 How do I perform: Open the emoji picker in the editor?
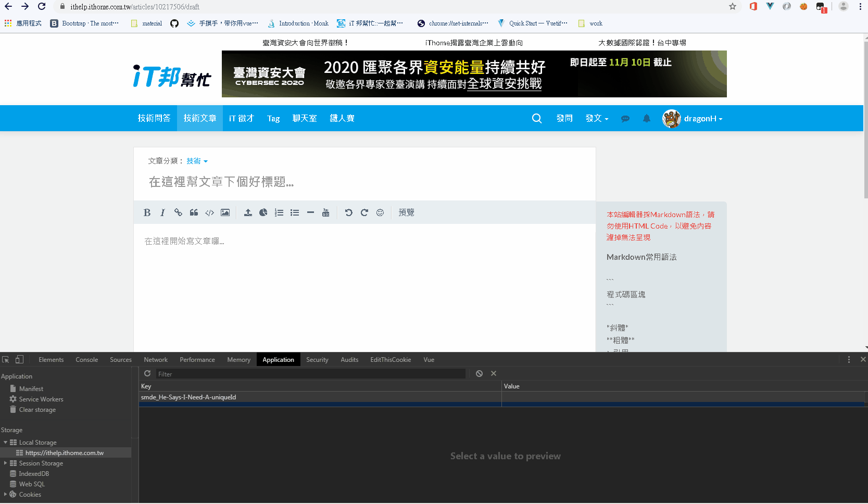380,212
